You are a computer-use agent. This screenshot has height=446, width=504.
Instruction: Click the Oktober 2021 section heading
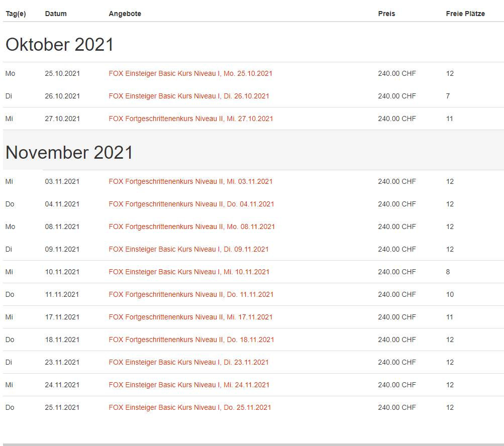click(x=60, y=45)
